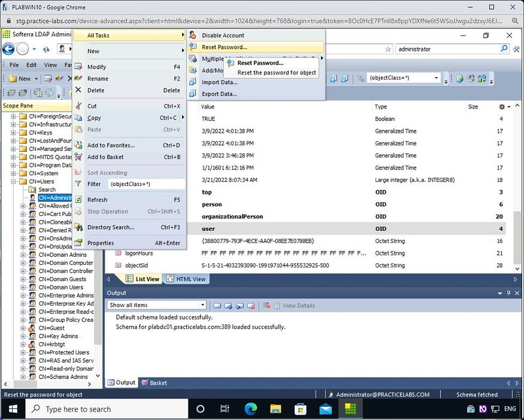This screenshot has width=524, height=420.
Task: Select the CN=Domain Users tree item
Action: (61, 287)
